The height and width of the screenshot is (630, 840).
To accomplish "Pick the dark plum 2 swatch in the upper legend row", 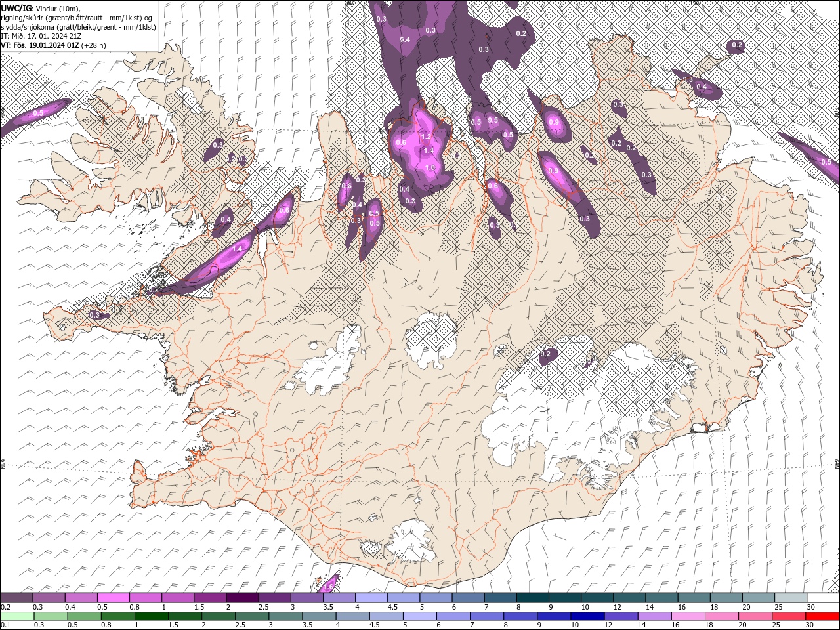I will tap(242, 598).
